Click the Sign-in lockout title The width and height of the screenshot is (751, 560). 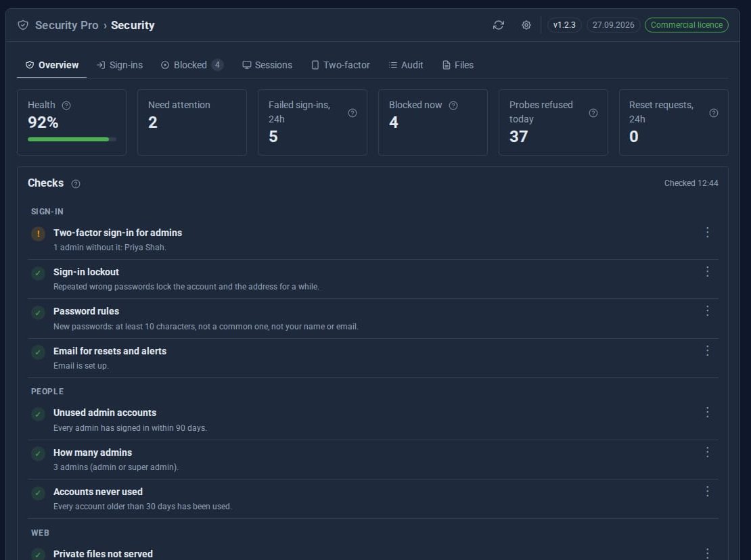[x=86, y=272]
